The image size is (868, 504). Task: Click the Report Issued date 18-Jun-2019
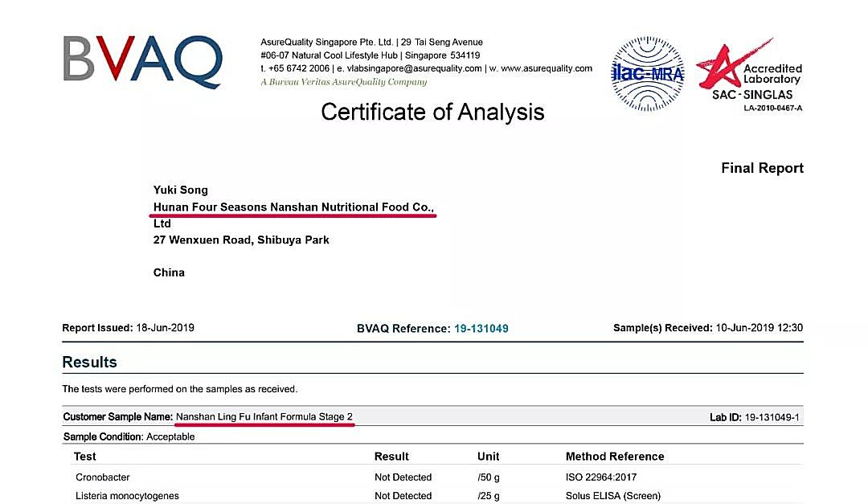click(x=165, y=327)
